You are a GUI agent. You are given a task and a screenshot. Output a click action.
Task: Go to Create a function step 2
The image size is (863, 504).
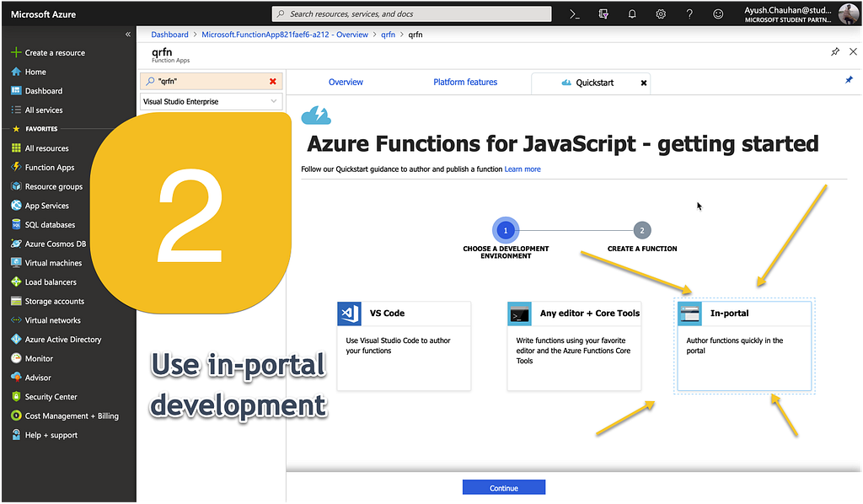coord(642,230)
